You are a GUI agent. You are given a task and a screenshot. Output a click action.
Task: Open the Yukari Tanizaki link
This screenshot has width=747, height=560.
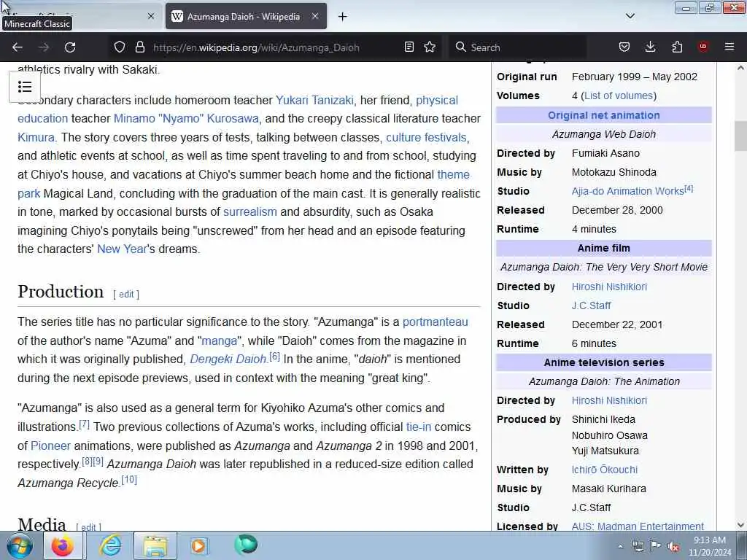click(x=314, y=100)
